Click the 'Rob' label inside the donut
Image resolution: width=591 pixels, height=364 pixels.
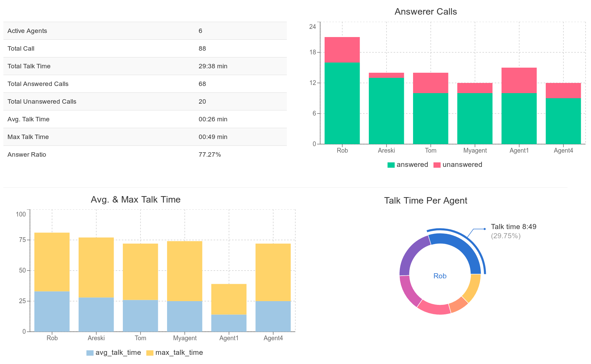[440, 276]
